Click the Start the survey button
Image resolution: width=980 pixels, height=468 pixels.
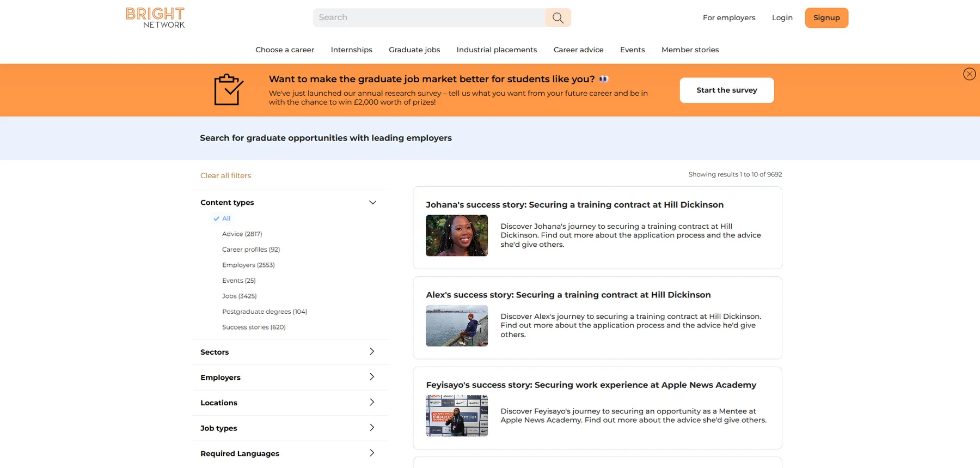pyautogui.click(x=726, y=90)
